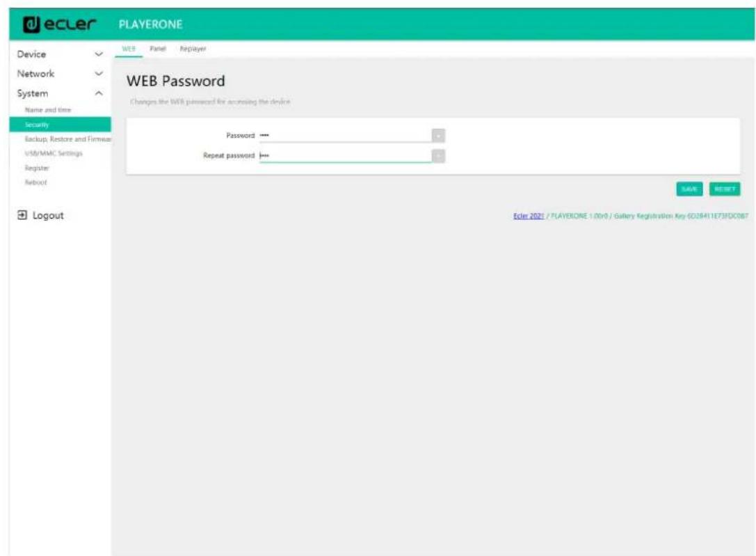The image size is (756, 556).
Task: Open USB/MMC Settings page
Action: (x=54, y=153)
